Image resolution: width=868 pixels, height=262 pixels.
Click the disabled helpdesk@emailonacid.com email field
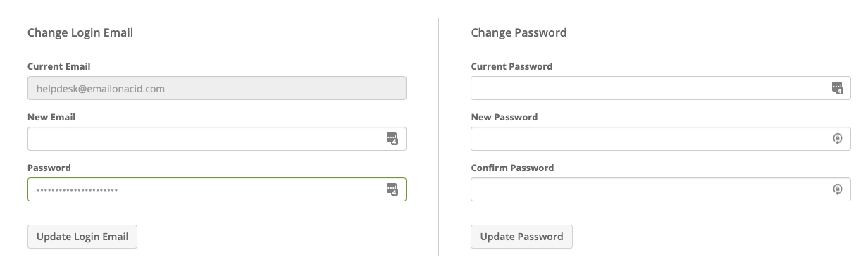(217, 88)
